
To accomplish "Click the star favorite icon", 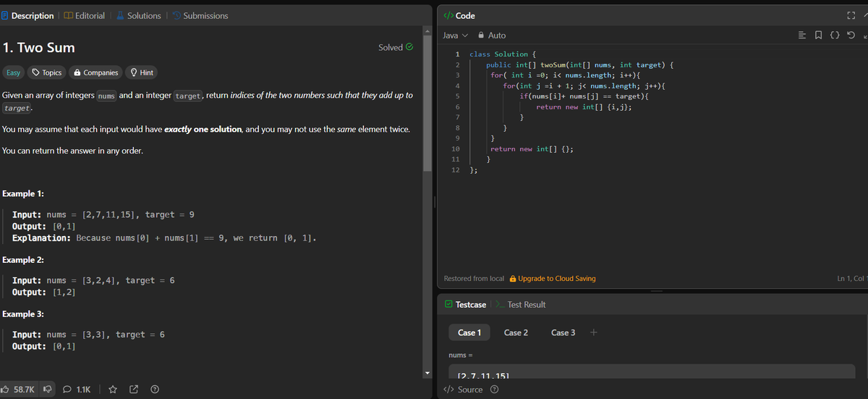I will click(113, 390).
